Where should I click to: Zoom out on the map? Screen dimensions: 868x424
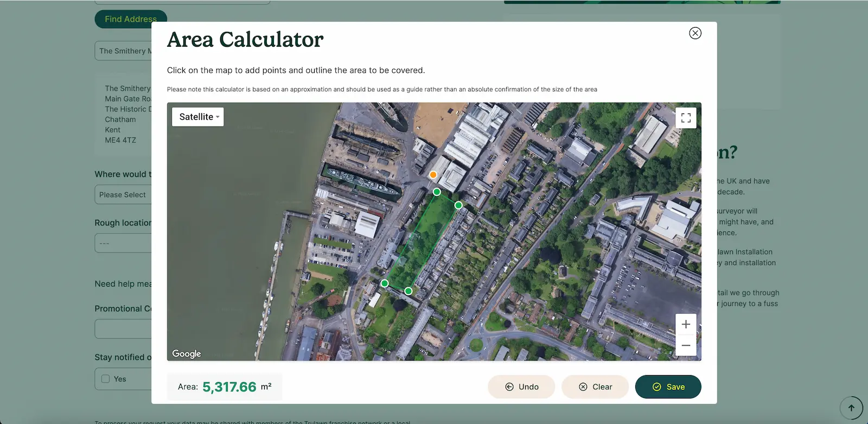686,345
